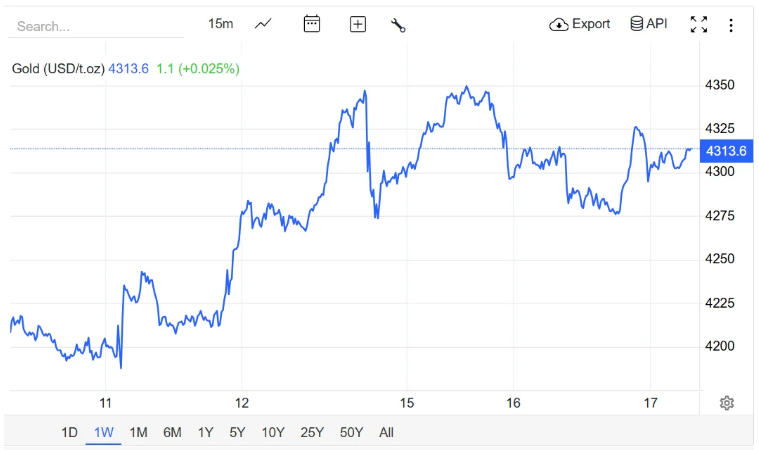Open the chart type line icon
Viewport: 759px width, 450px height.
[263, 24]
